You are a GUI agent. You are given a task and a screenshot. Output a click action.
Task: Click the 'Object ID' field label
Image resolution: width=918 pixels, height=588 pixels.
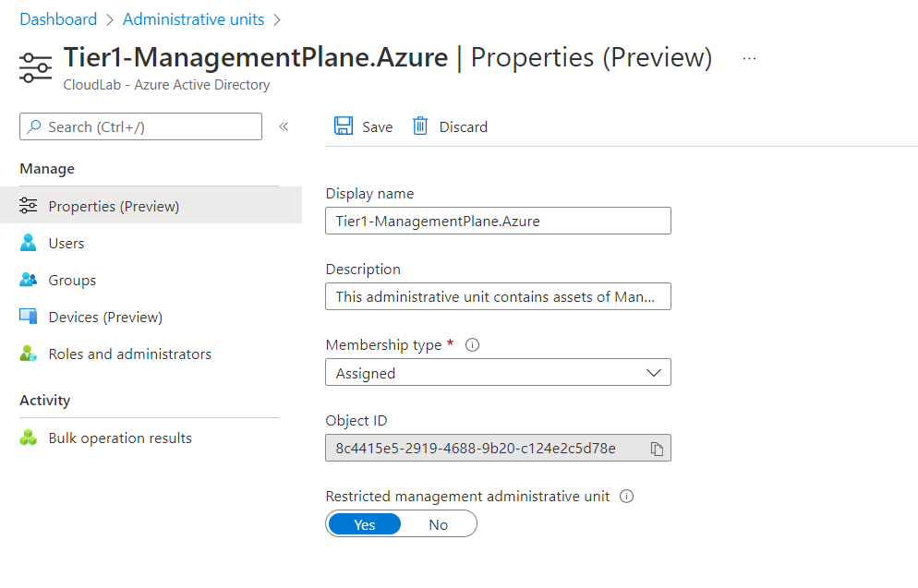[x=356, y=421]
